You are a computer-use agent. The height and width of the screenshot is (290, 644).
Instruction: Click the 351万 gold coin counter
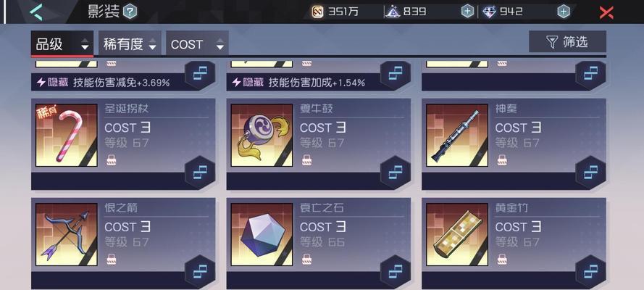[335, 12]
